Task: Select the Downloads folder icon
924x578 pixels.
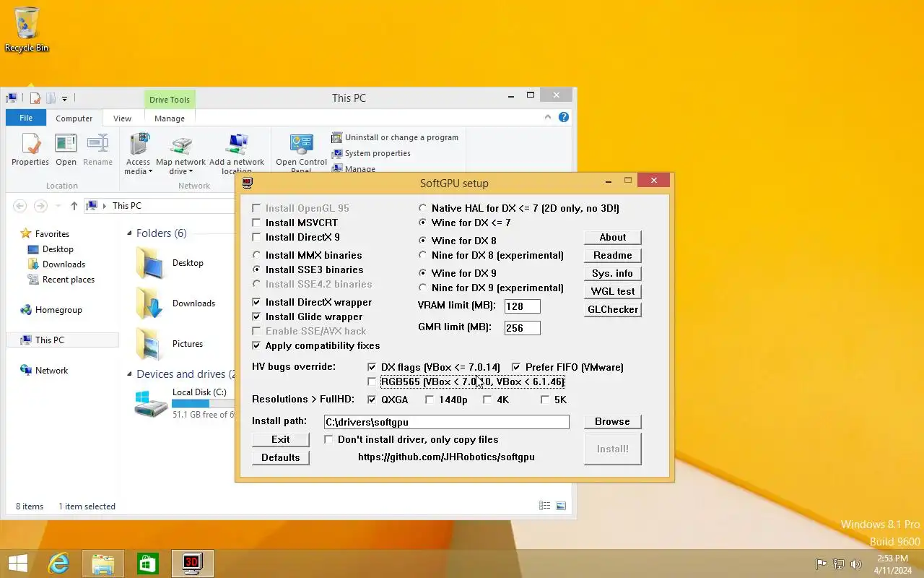Action: click(149, 303)
